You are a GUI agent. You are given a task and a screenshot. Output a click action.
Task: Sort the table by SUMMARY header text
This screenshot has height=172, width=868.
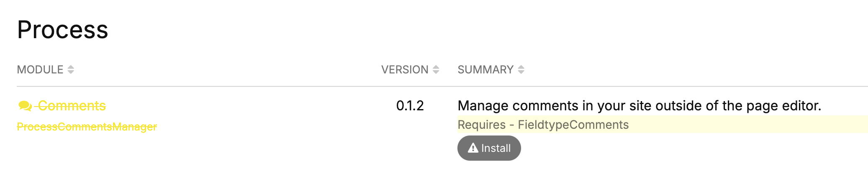pyautogui.click(x=485, y=70)
